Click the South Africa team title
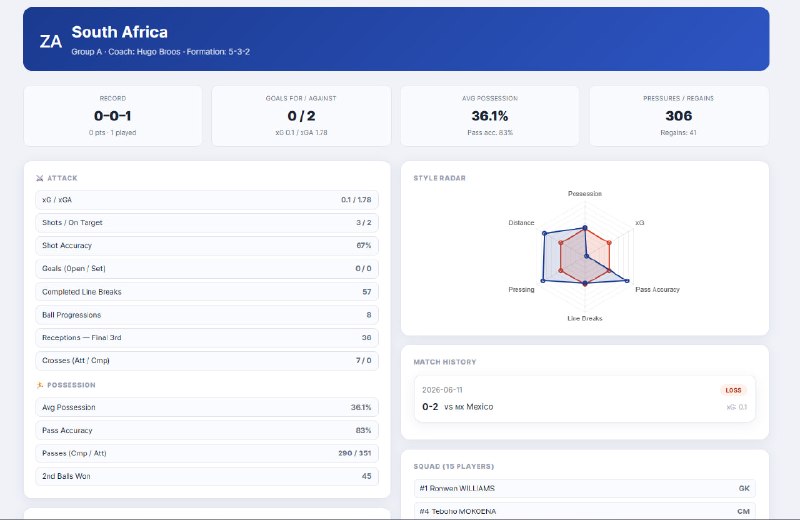The image size is (800, 520). [x=119, y=32]
